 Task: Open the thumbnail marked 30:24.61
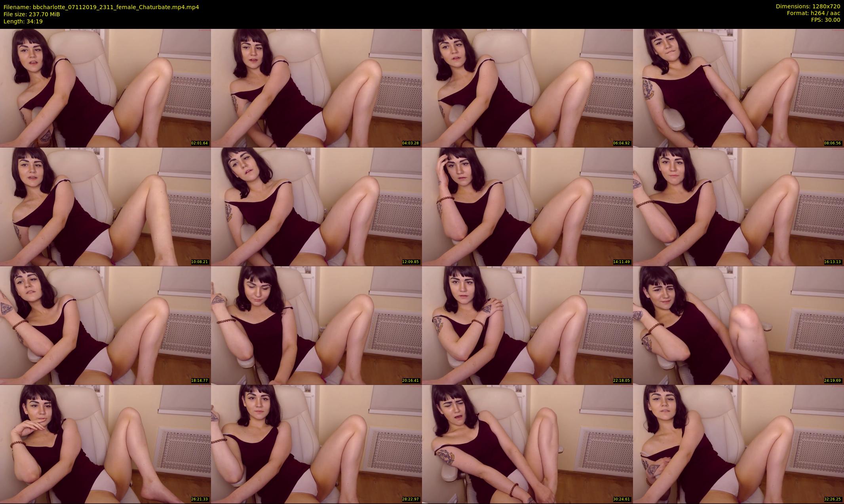527,444
